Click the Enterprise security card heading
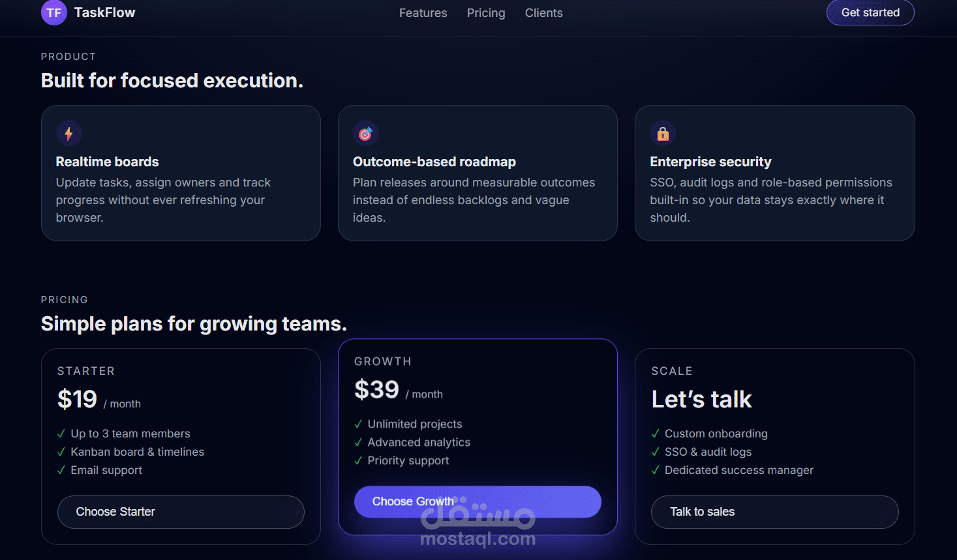Viewport: 957px width, 560px height. coord(710,162)
